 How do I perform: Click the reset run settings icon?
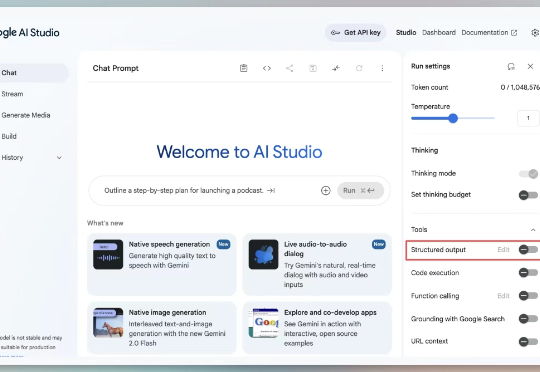(x=511, y=66)
